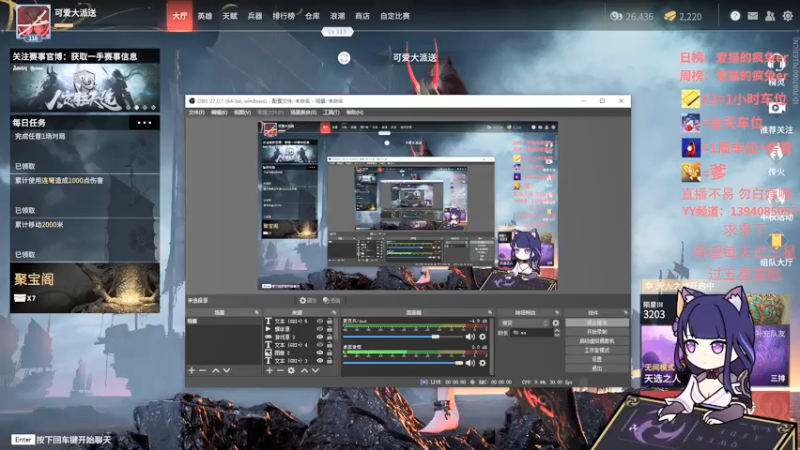Click the player avatar portrait
The image size is (800, 450).
coord(33,21)
